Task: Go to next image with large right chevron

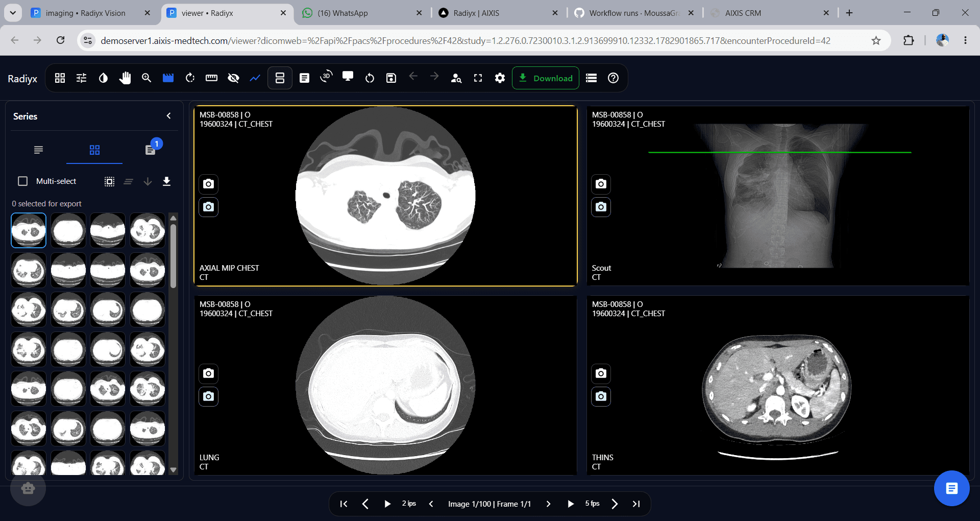Action: point(615,504)
